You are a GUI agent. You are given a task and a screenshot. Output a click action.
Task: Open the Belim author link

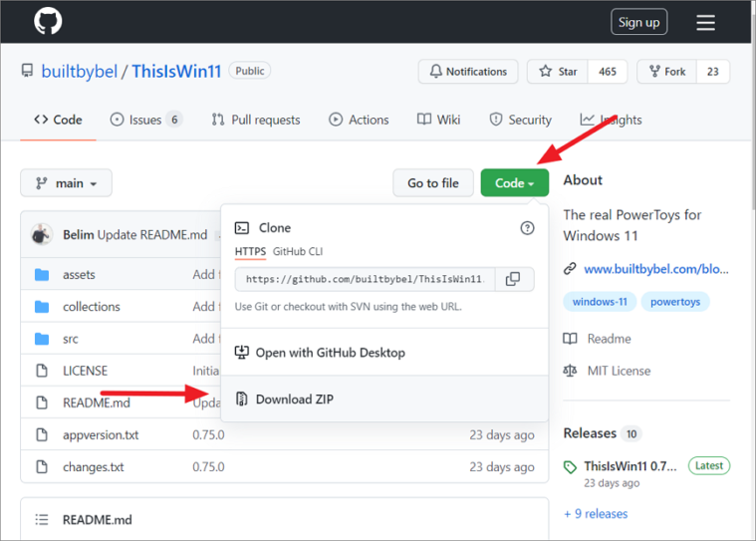coord(78,235)
